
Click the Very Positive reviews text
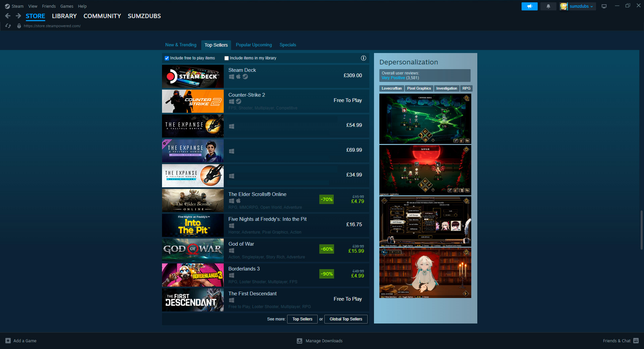click(x=393, y=78)
